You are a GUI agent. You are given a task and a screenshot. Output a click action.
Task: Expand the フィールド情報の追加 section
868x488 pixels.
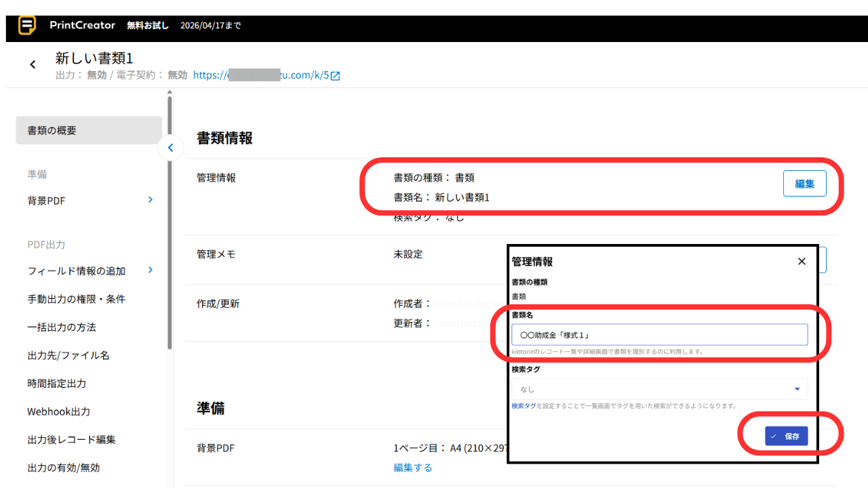coord(149,270)
